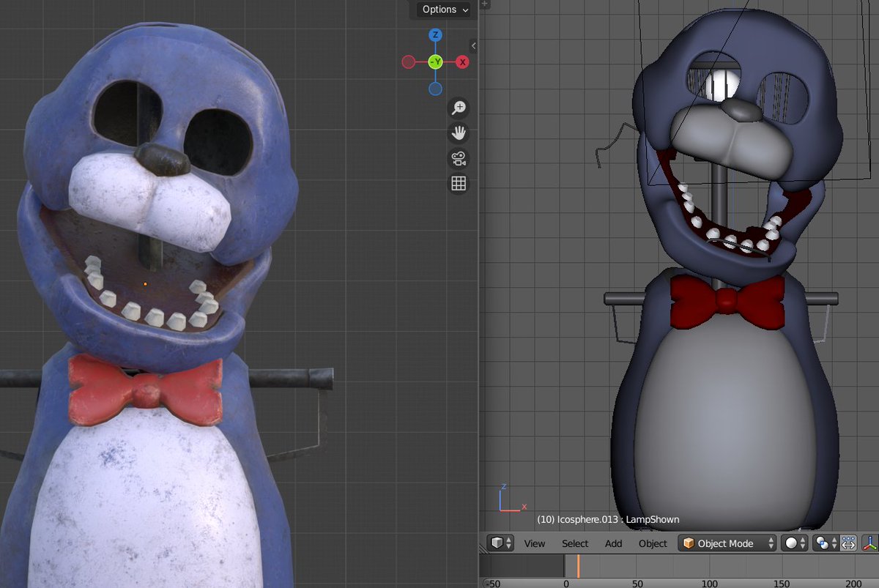Click the hand pan view icon
Screen dimensions: 879x588
[x=459, y=133]
